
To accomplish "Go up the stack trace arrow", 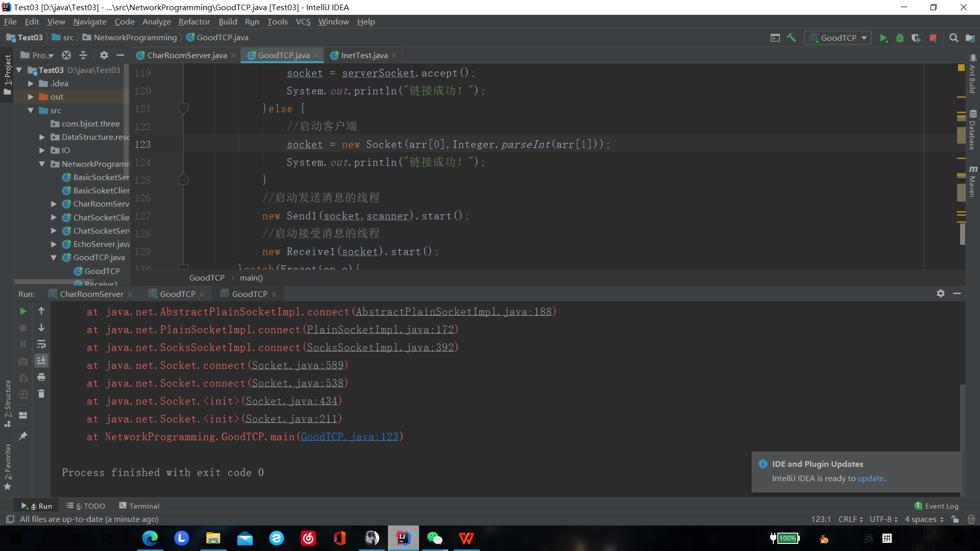I will pyautogui.click(x=41, y=311).
